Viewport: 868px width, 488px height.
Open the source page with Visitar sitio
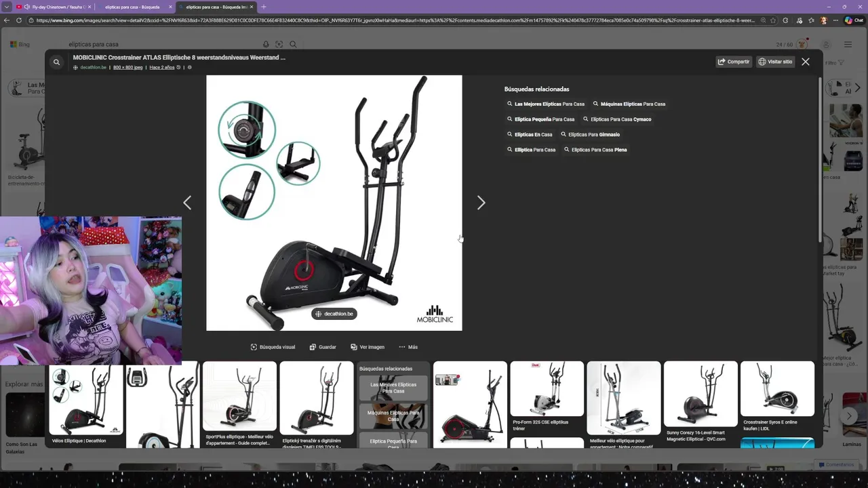(x=775, y=62)
